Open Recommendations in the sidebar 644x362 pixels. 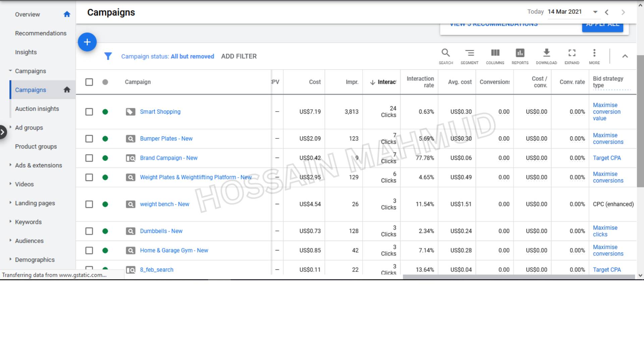pos(41,33)
